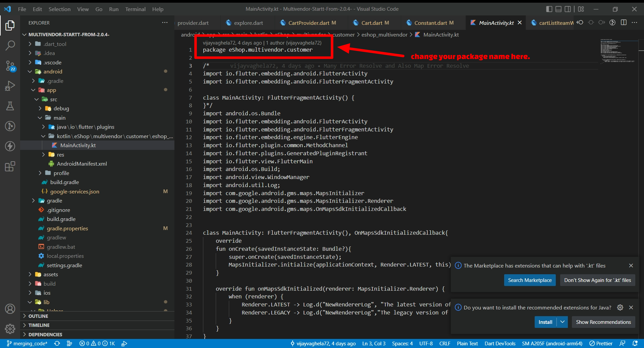
Task: Open AndroidManifest.xml in the explorer
Action: 82,164
